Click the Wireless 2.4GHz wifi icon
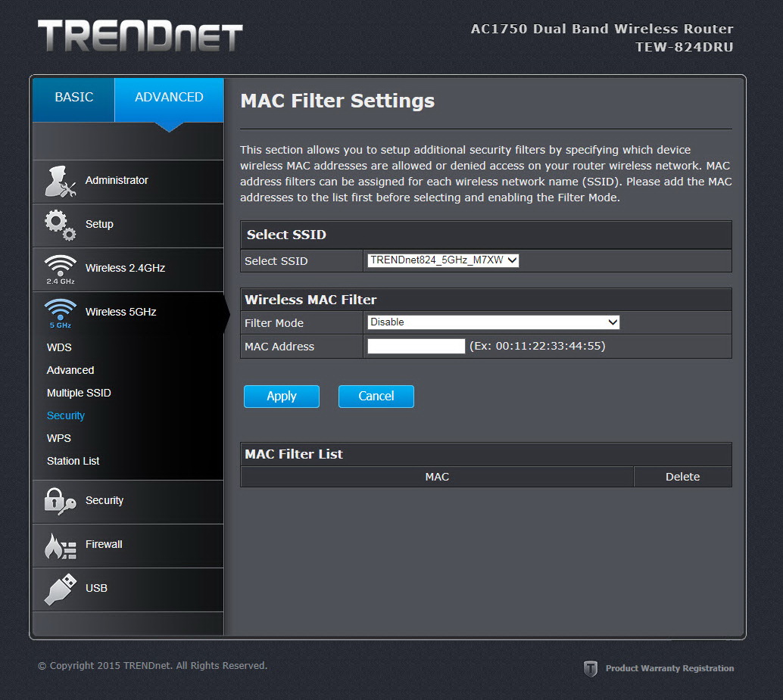Screen dimensions: 783x700 tap(61, 269)
